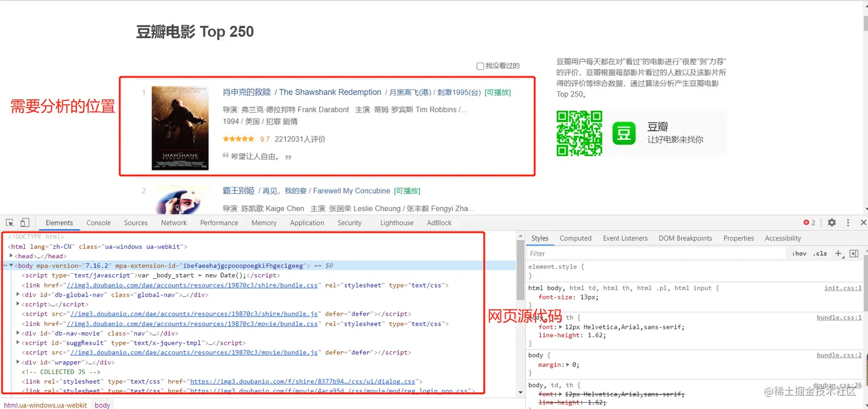Screen dimensions: 868x409
Task: Open the Event Listeners pane tab
Action: click(625, 238)
